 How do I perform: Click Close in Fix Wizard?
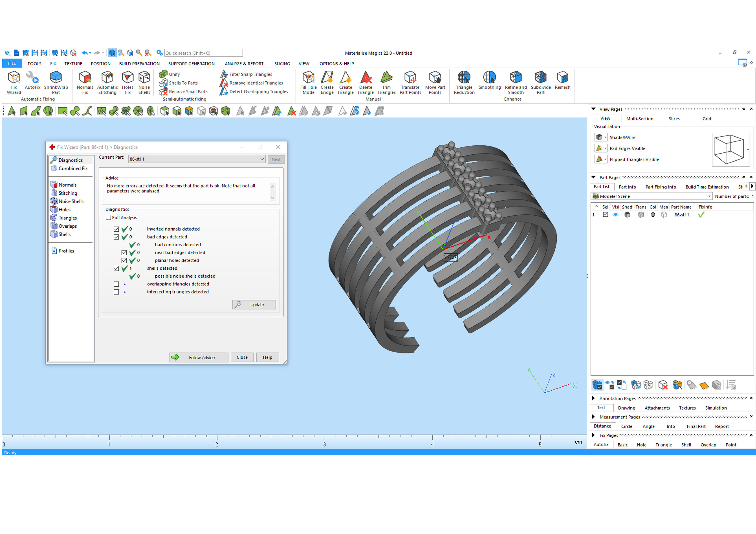click(242, 357)
